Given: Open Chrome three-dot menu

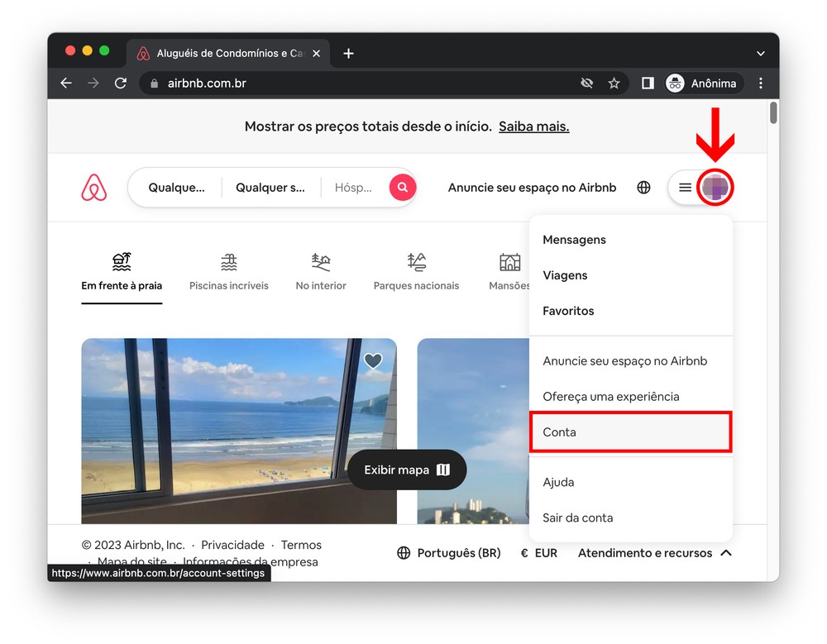Looking at the screenshot, I should 761,83.
